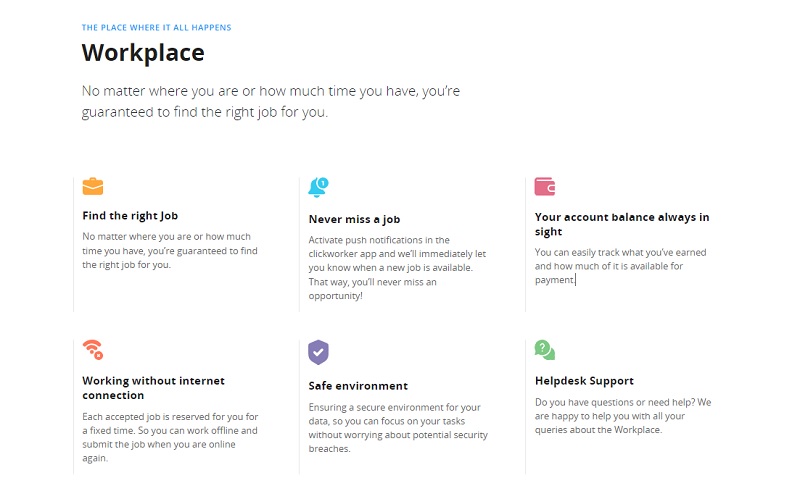Click the large "Workplace" title
800x499 pixels.
[x=143, y=52]
